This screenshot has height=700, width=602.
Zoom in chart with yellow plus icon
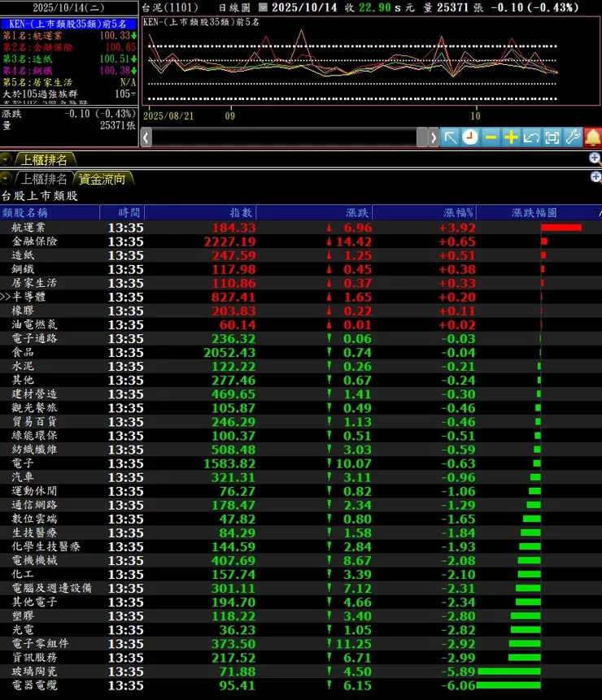tap(511, 137)
